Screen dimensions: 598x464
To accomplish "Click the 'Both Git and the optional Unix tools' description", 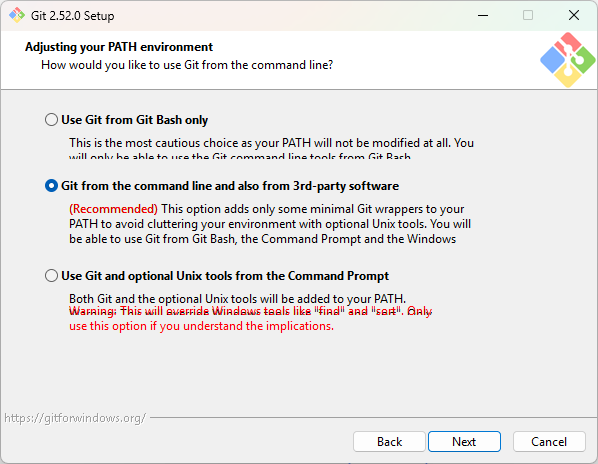I will [x=237, y=299].
